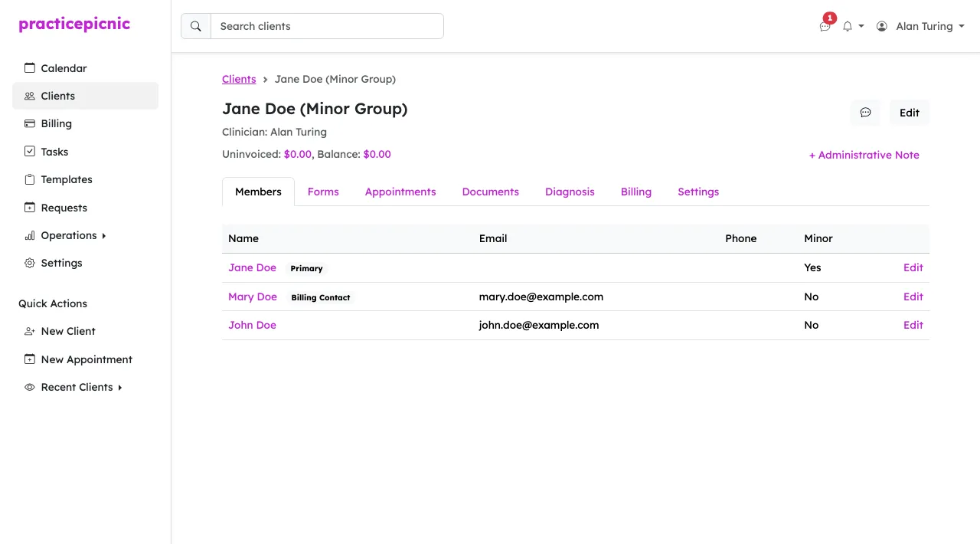Focus the Search clients input field
This screenshot has width=980, height=544.
coord(327,26)
